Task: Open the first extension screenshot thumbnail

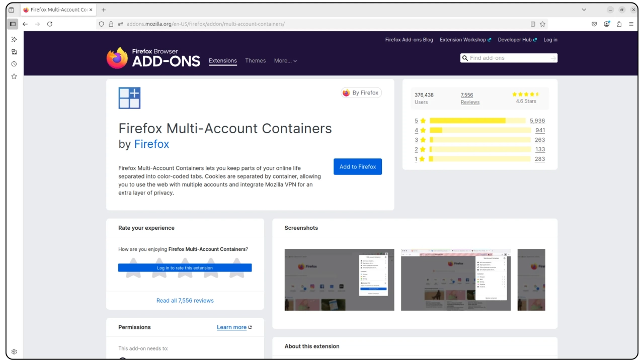Action: click(339, 280)
